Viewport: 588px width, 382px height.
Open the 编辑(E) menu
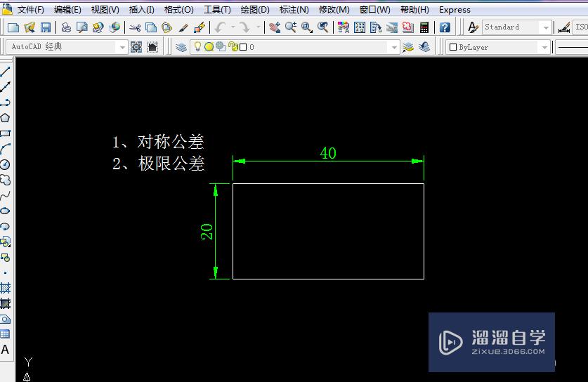(x=67, y=10)
